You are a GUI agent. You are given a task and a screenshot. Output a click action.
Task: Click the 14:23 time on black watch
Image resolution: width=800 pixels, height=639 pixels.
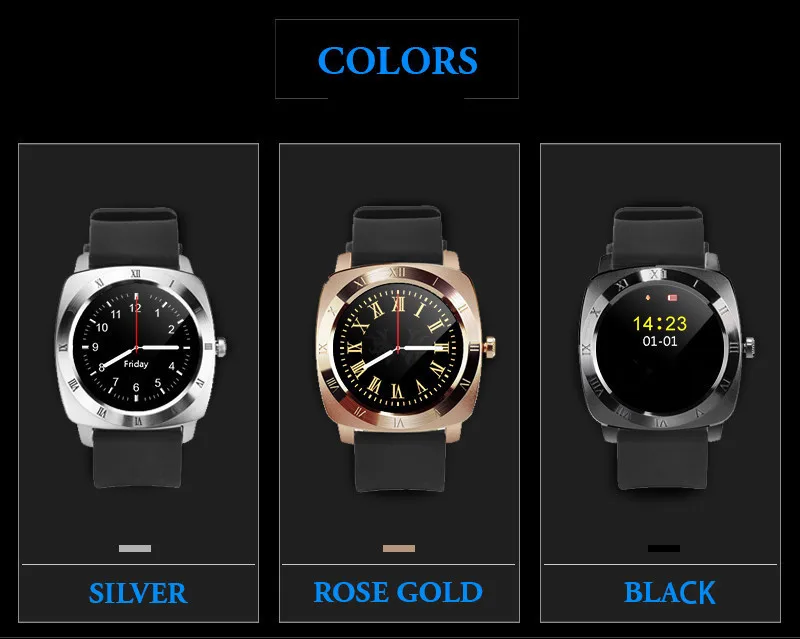pyautogui.click(x=660, y=324)
